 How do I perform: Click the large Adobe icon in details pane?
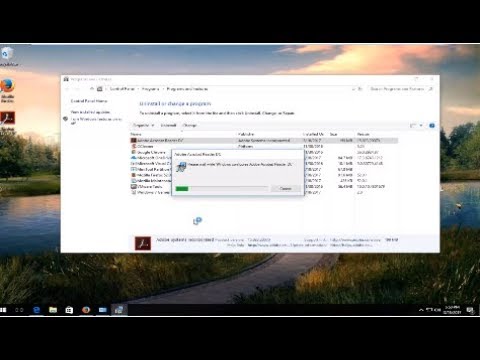143,243
